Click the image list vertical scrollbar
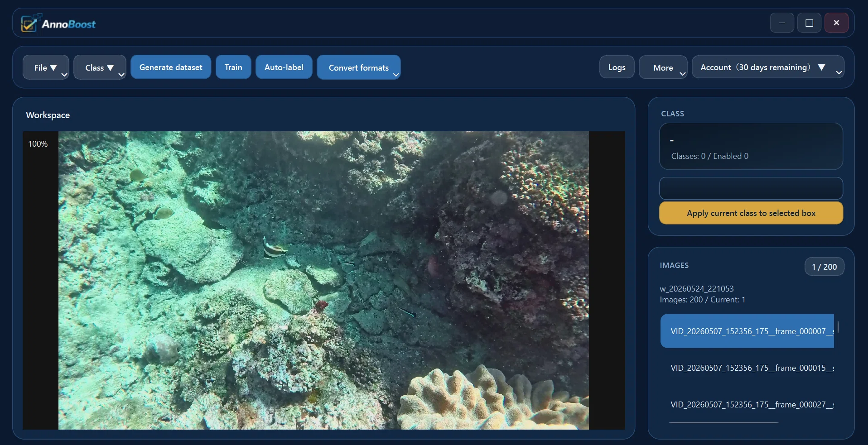Screen dimensions: 868x445 point(838,327)
